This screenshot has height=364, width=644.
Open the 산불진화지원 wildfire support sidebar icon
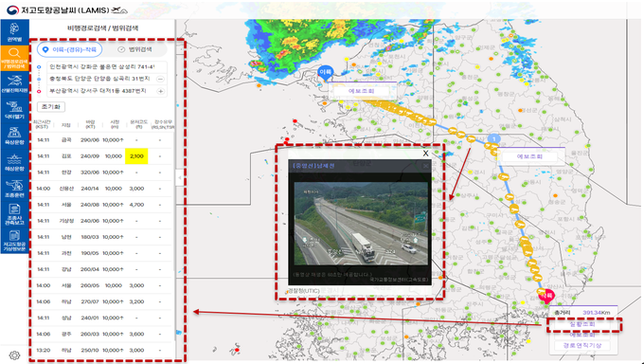pos(14,83)
